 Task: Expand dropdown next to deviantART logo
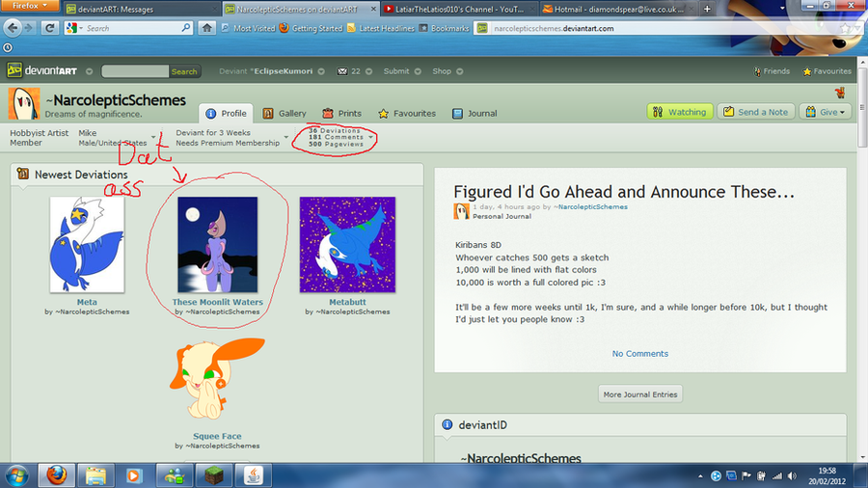pos(89,71)
